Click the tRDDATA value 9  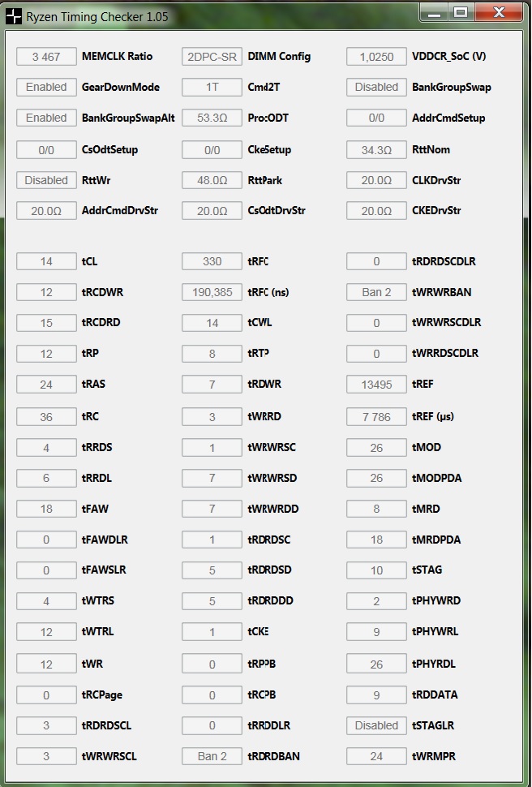[376, 695]
